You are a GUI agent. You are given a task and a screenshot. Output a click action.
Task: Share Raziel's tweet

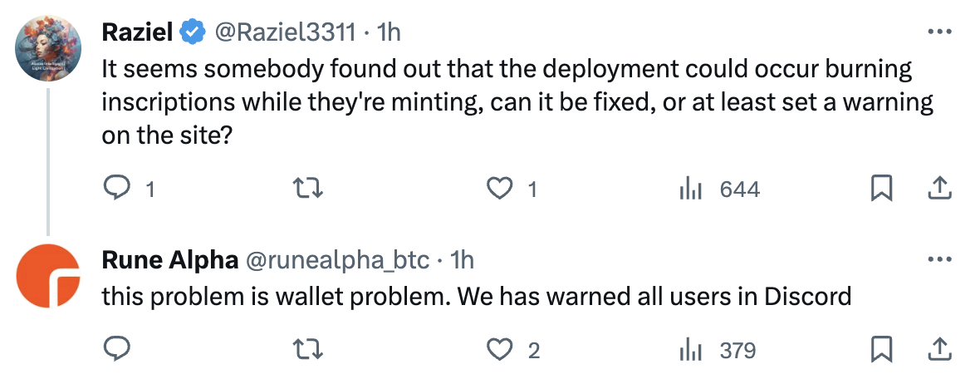pyautogui.click(x=938, y=190)
